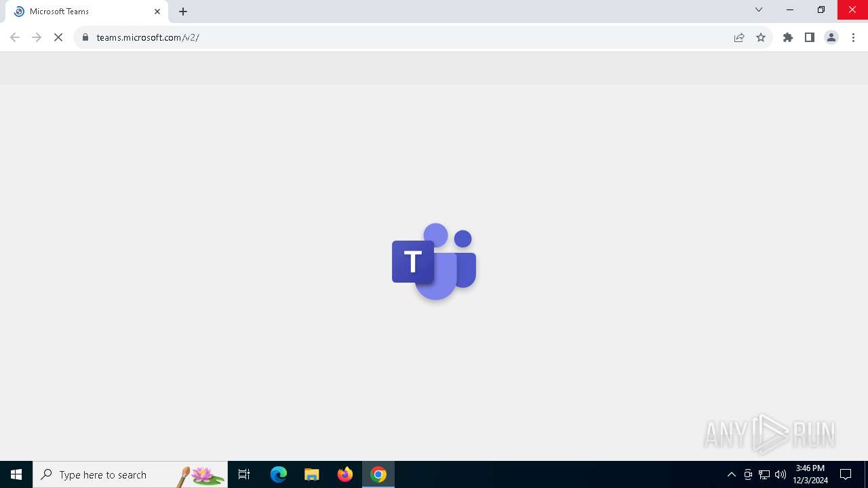Image resolution: width=868 pixels, height=488 pixels.
Task: Close the Chrome window
Action: click(x=852, y=9)
